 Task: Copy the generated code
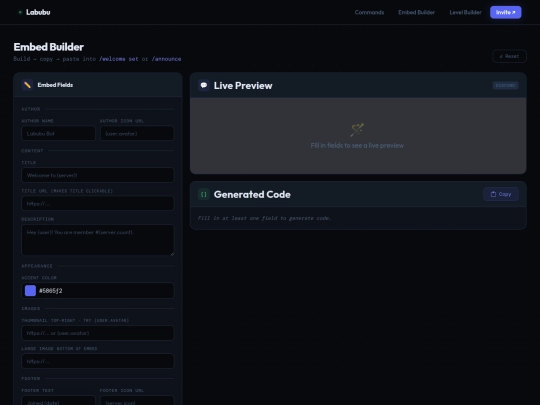[501, 194]
